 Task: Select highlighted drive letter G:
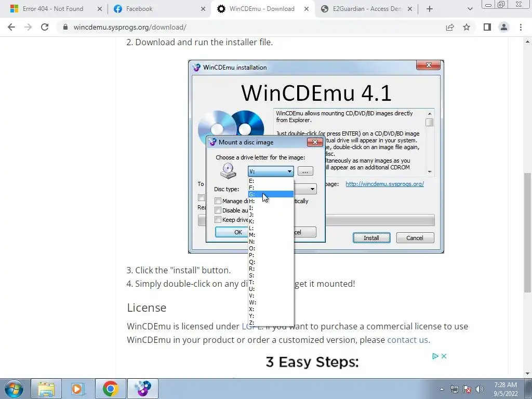click(x=271, y=194)
